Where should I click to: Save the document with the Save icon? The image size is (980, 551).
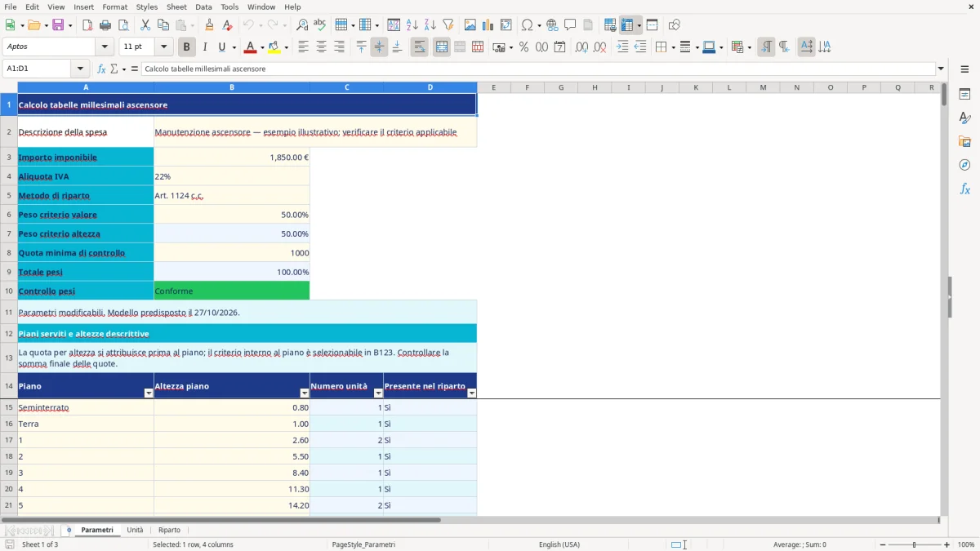58,25
